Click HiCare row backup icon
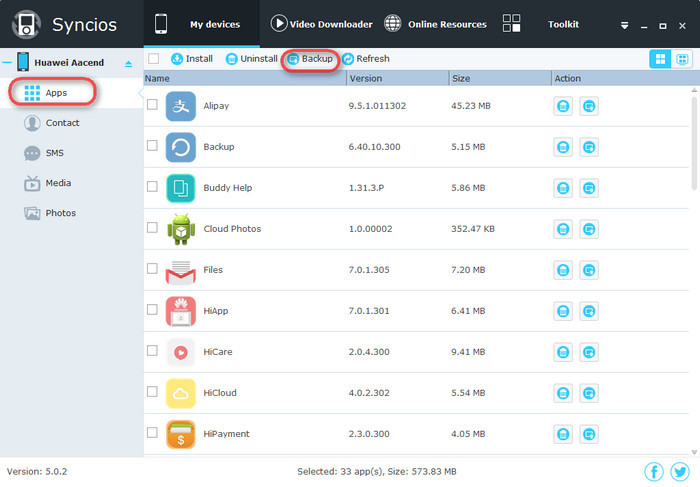Viewport: 700px width, 487px height. click(x=589, y=352)
